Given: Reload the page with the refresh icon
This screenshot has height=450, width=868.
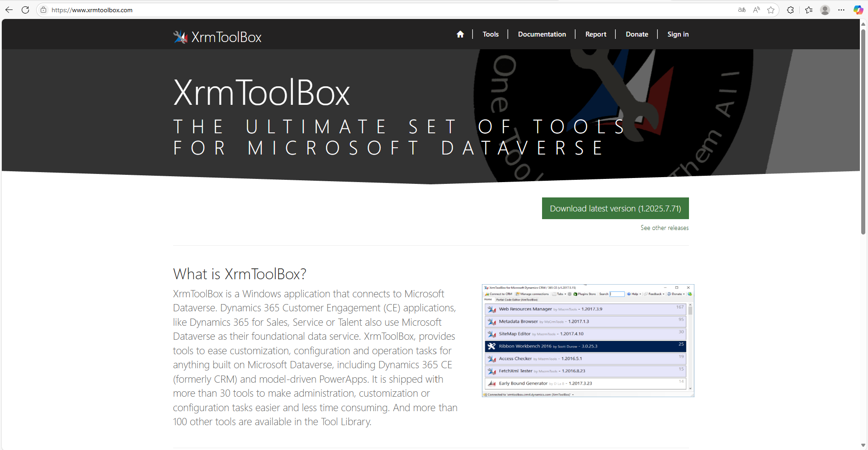Looking at the screenshot, I should [x=25, y=10].
